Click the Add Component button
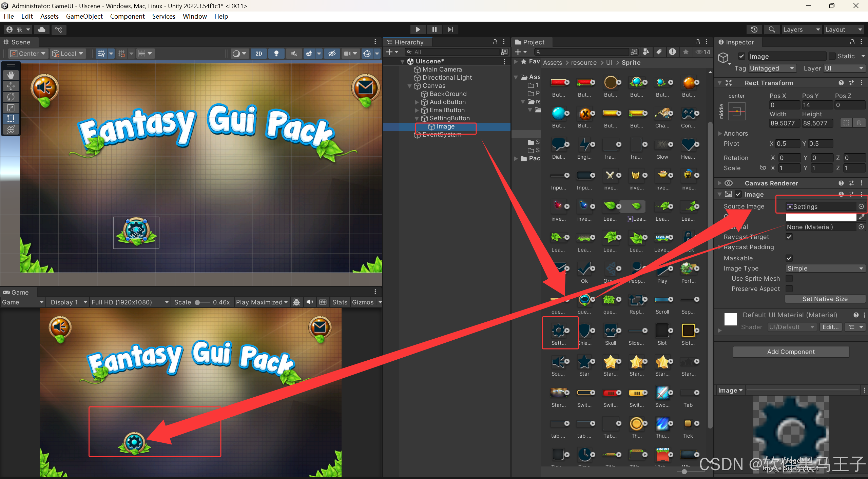The image size is (868, 479). 791,352
